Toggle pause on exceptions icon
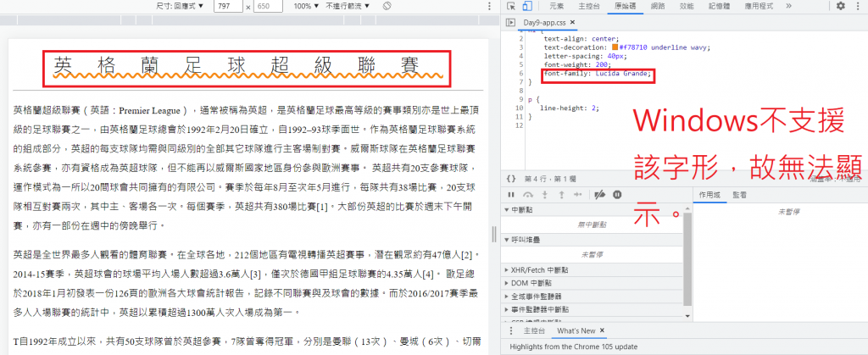Viewport: 868px width, 355px height. (617, 195)
